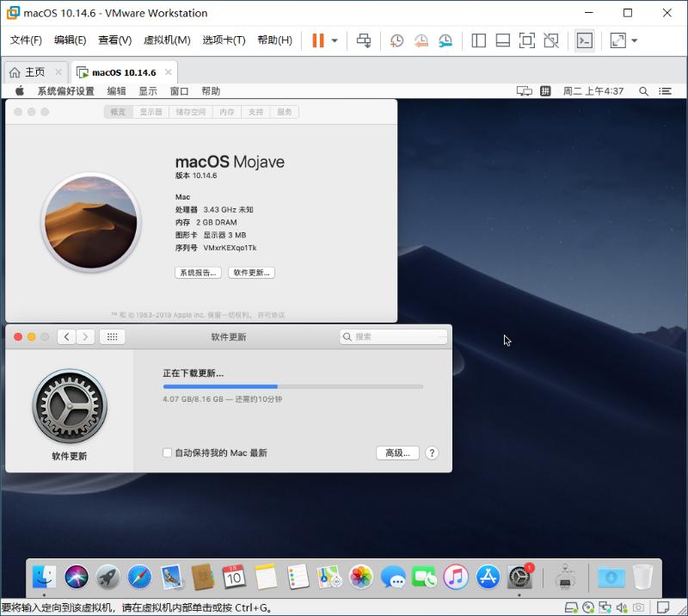The height and width of the screenshot is (616, 688).
Task: Switch to the 储存空间 tab
Action: (190, 112)
